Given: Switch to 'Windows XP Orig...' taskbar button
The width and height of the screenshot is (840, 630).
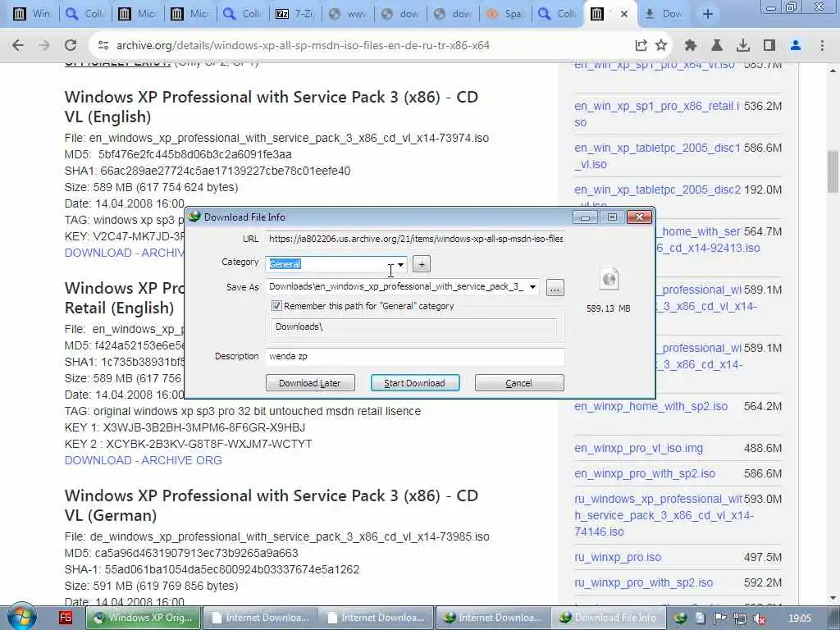Looking at the screenshot, I should click(x=144, y=618).
